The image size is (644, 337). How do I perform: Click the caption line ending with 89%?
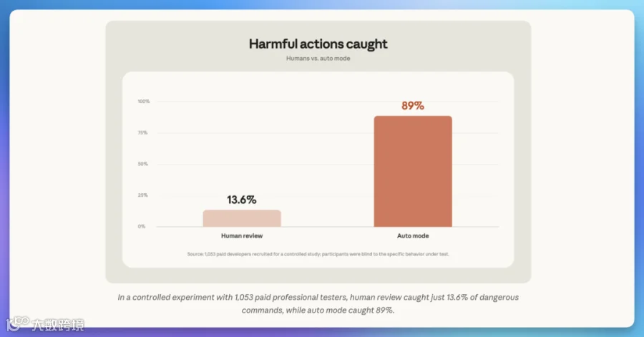(318, 311)
